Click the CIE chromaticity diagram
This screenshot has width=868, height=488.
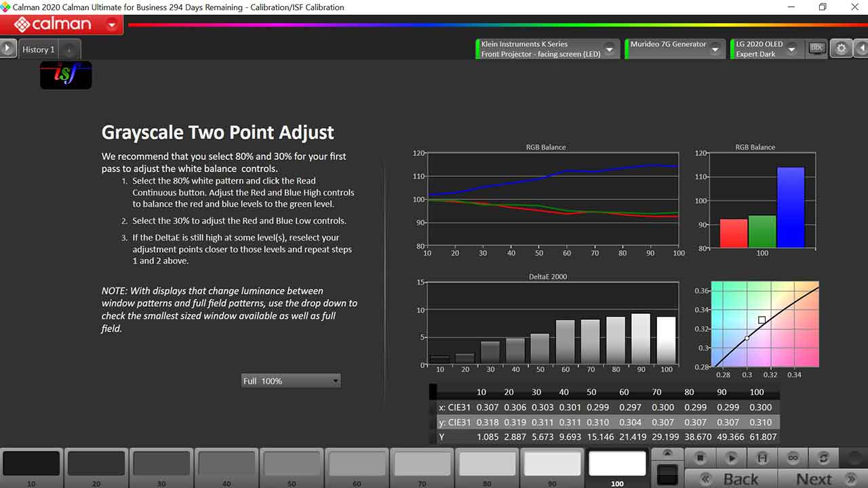765,324
